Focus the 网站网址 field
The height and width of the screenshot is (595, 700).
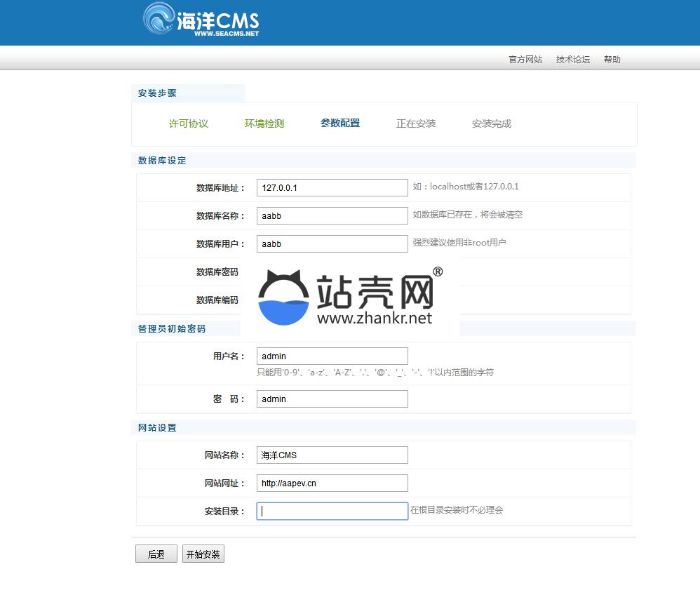click(x=332, y=483)
